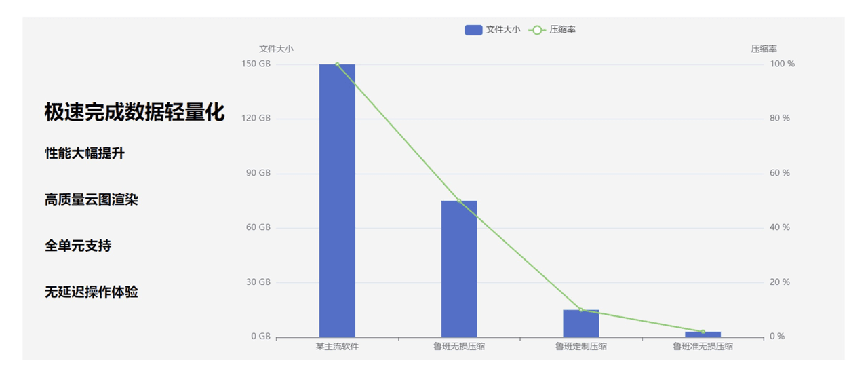The width and height of the screenshot is (868, 365).
Task: Select the 高质量云图渲染 item
Action: [x=92, y=199]
